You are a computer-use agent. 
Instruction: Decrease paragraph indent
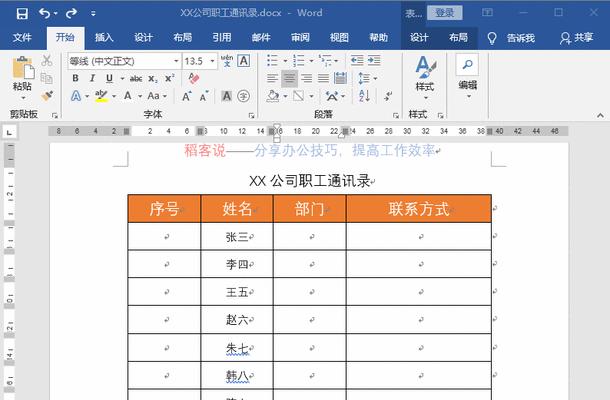click(357, 61)
